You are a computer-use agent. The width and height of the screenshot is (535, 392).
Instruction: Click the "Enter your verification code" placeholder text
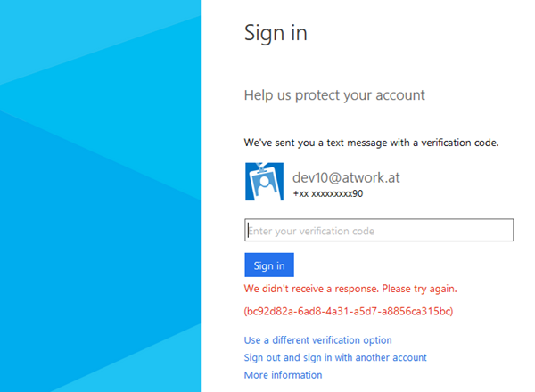point(311,232)
